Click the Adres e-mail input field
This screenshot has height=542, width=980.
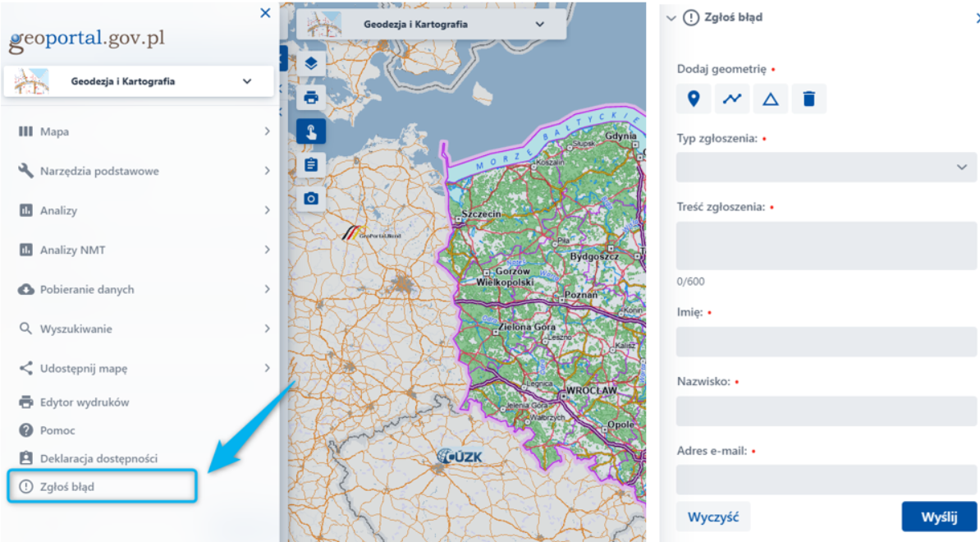826,480
